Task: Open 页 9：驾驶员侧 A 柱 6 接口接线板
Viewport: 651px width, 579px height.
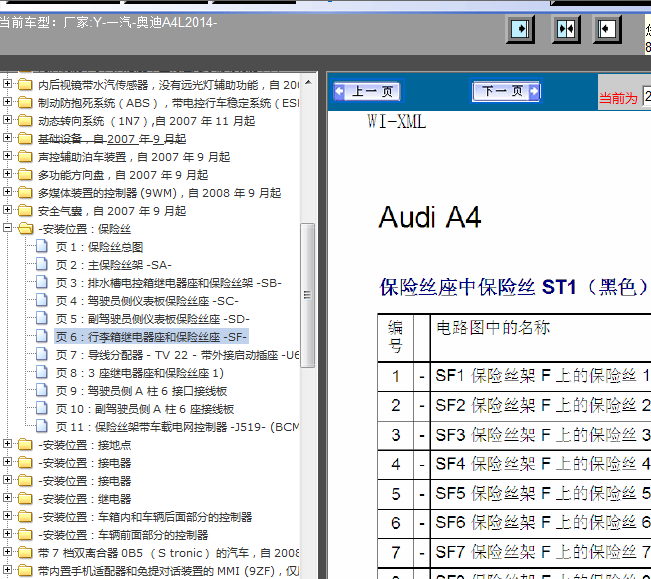Action: pos(141,391)
